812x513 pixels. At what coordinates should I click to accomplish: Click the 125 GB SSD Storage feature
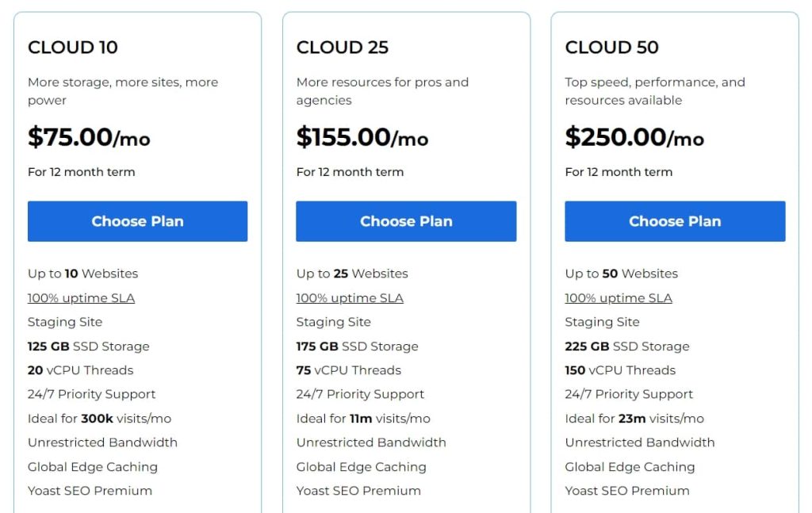click(89, 346)
